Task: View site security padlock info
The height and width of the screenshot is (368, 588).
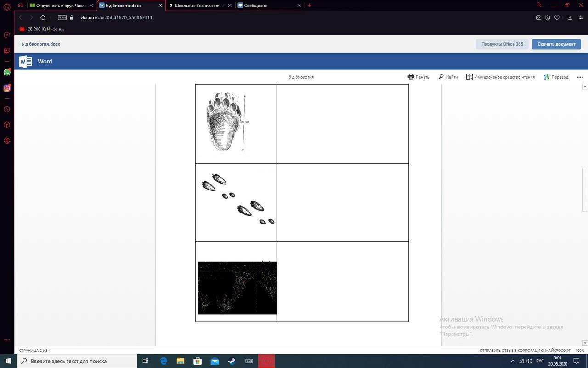Action: [x=72, y=17]
